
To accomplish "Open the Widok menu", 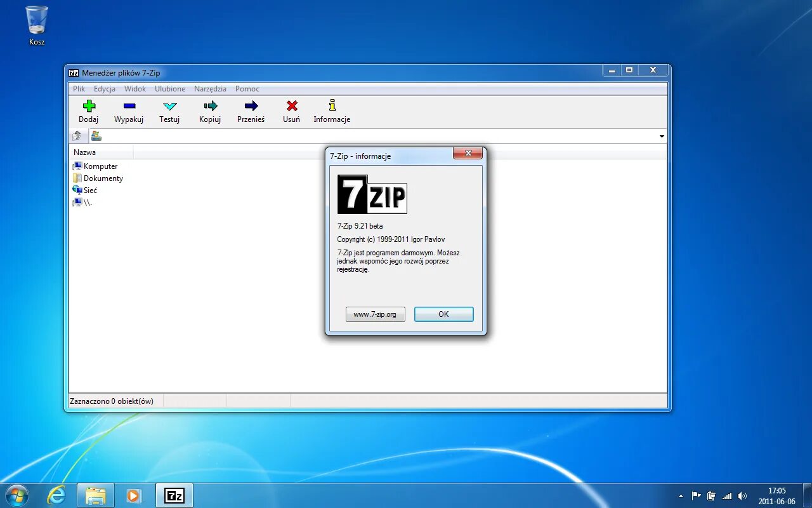I will tap(135, 89).
